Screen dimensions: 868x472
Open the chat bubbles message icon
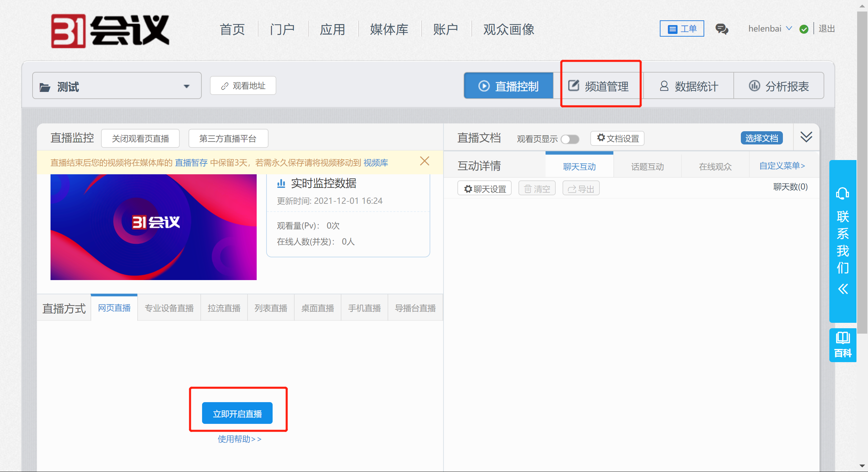click(722, 29)
